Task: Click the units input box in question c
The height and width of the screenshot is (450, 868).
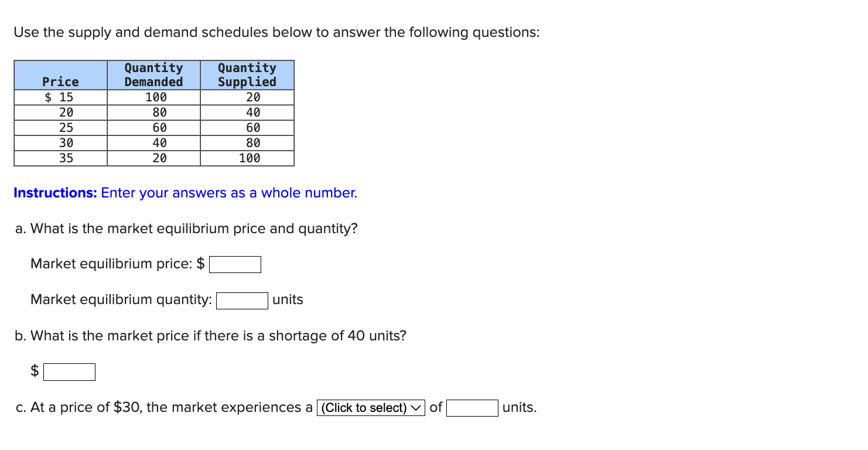Action: pyautogui.click(x=471, y=407)
